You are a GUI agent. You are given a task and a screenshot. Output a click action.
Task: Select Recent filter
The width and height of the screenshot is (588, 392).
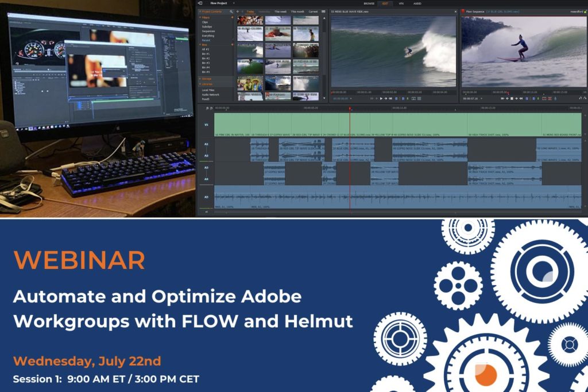click(206, 40)
